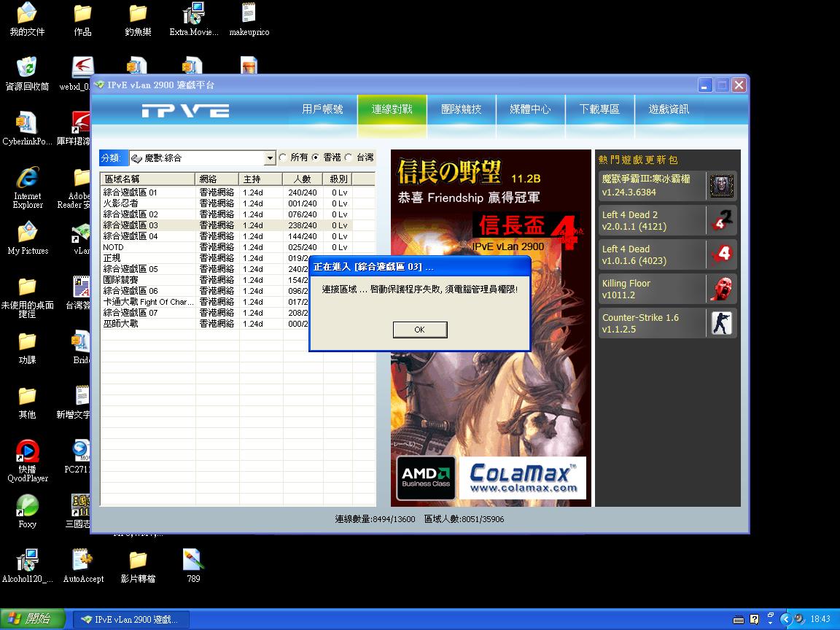Viewport: 840px width, 630px height.
Task: Open AutoAccept desktop icon
Action: pos(83,567)
